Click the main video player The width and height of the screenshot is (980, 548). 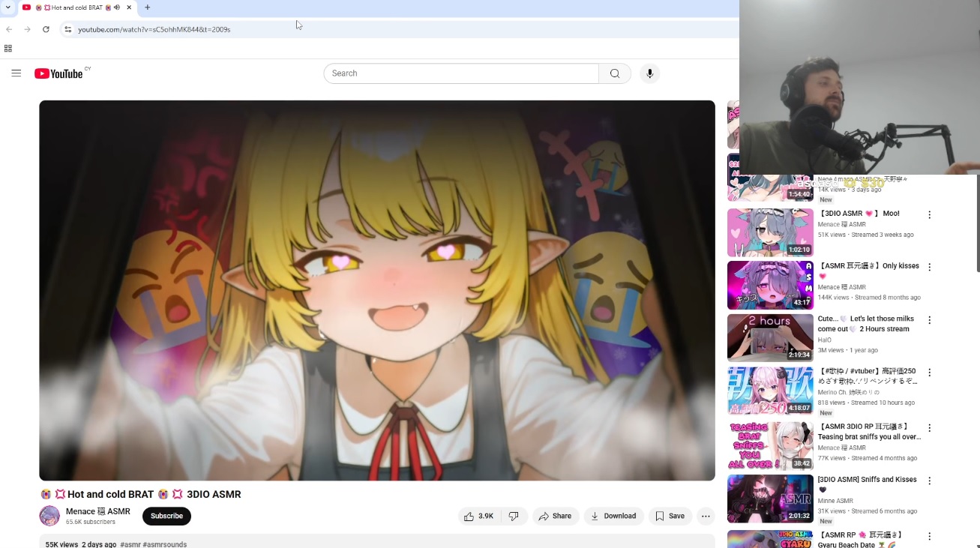[x=377, y=290]
